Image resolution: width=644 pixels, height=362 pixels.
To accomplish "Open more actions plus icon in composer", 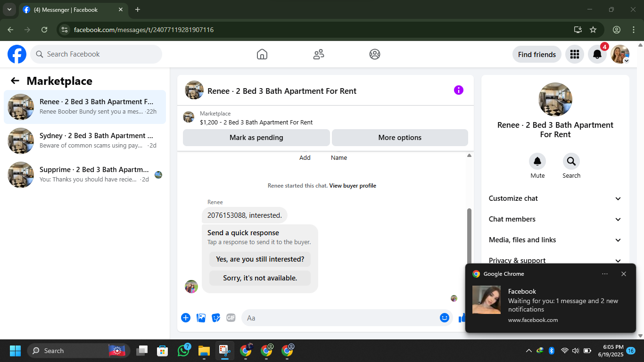I will click(x=186, y=318).
